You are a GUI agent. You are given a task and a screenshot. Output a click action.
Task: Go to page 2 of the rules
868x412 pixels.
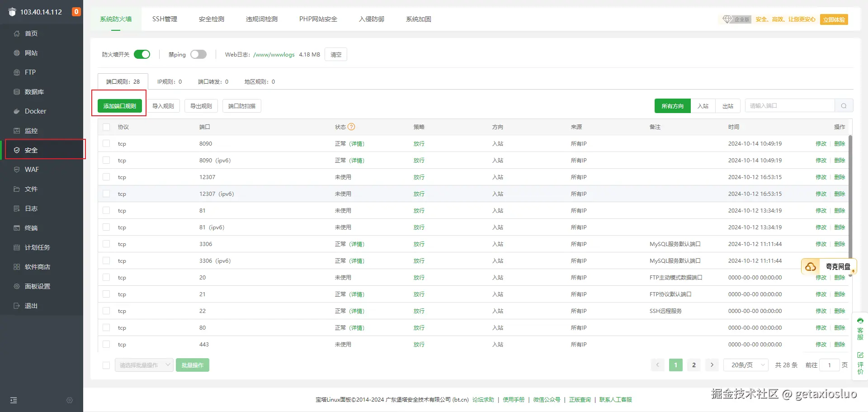click(694, 365)
